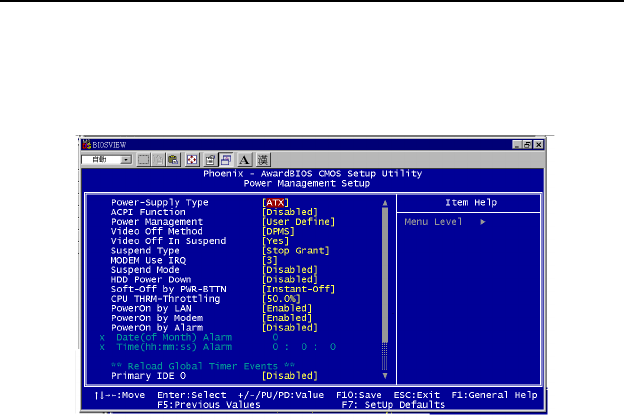Select the HDD Power Down [Disabled] value
The height and width of the screenshot is (420, 624).
point(290,279)
